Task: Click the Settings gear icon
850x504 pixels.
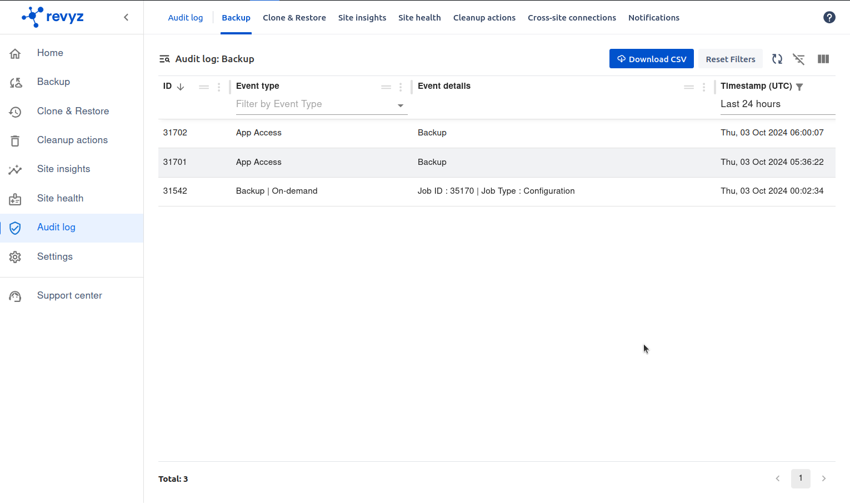Action: tap(15, 257)
